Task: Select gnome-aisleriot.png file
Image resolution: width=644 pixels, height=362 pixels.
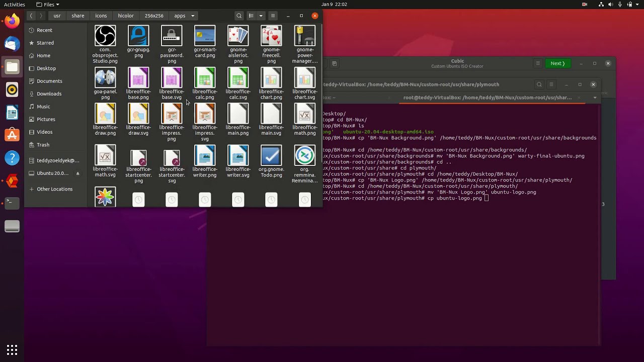Action: coord(238,44)
